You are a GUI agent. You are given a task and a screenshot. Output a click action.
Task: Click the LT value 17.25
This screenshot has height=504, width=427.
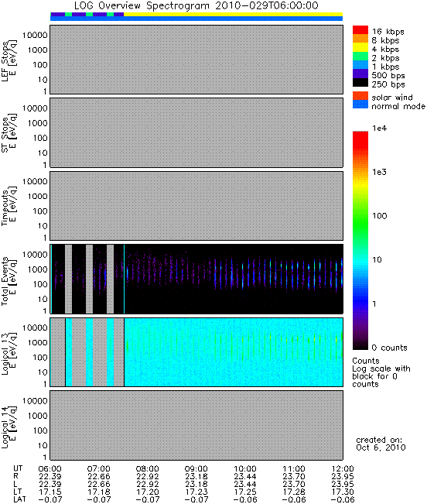245,492
